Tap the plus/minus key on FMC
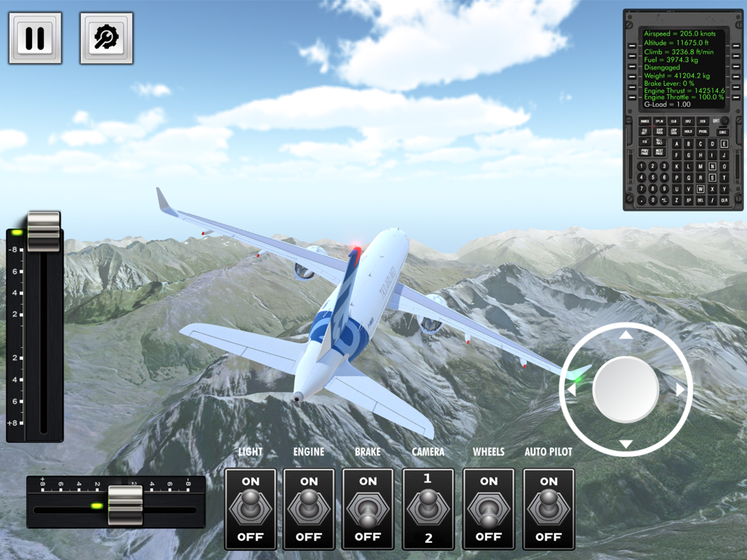The height and width of the screenshot is (560, 747). [x=664, y=200]
